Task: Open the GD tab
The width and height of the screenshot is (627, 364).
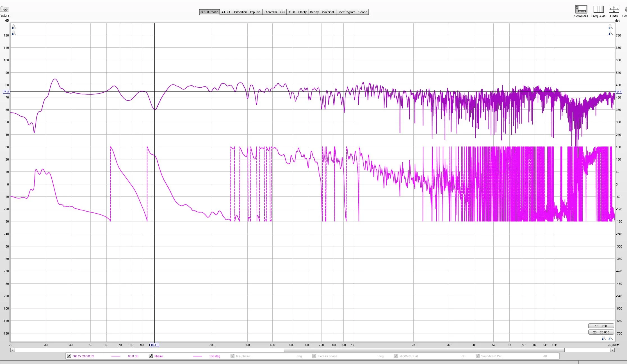Action: point(282,12)
